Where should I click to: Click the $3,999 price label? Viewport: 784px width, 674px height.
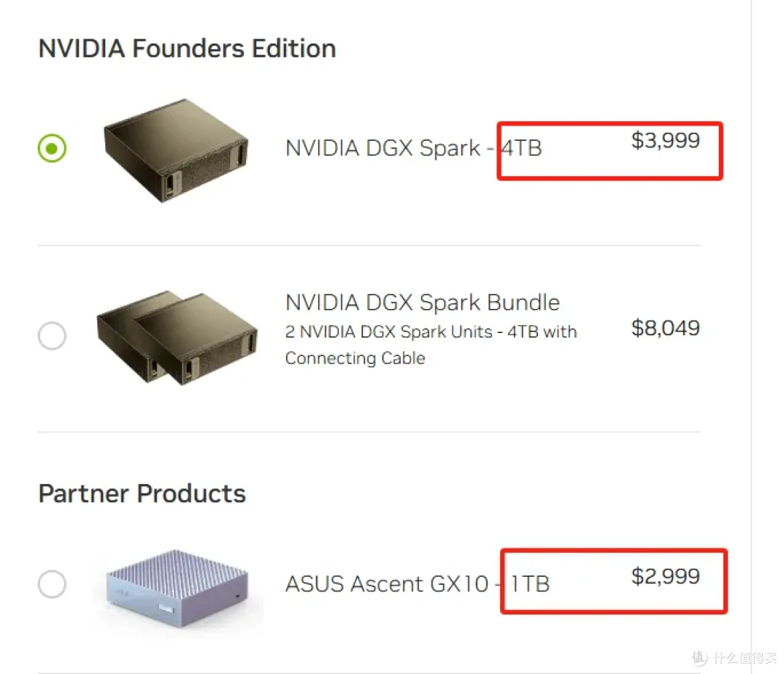666,141
